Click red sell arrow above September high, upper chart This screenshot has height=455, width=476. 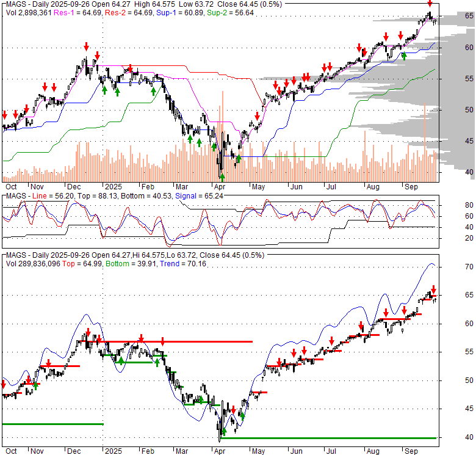[430, 4]
